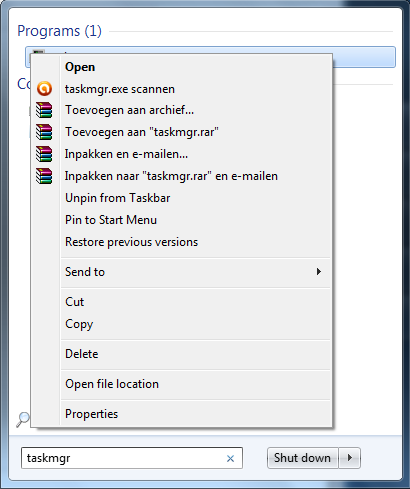
Task: Click Cut in the context menu
Action: click(x=75, y=302)
